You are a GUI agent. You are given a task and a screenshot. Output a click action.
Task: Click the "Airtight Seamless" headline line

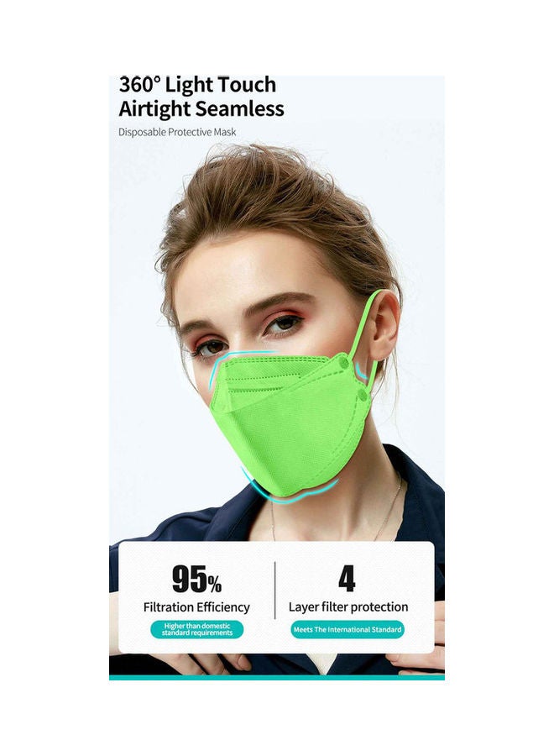(x=201, y=108)
